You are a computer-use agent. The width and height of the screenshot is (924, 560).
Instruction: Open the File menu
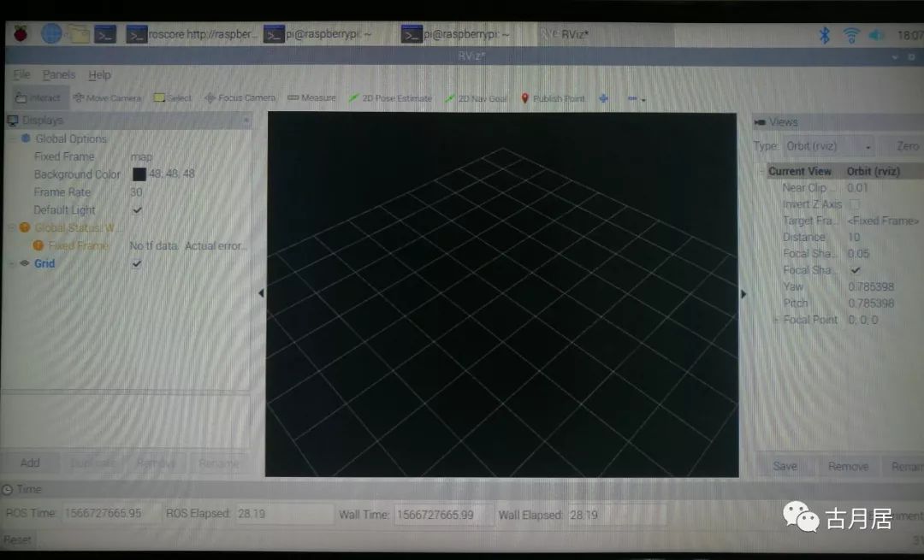click(x=21, y=74)
